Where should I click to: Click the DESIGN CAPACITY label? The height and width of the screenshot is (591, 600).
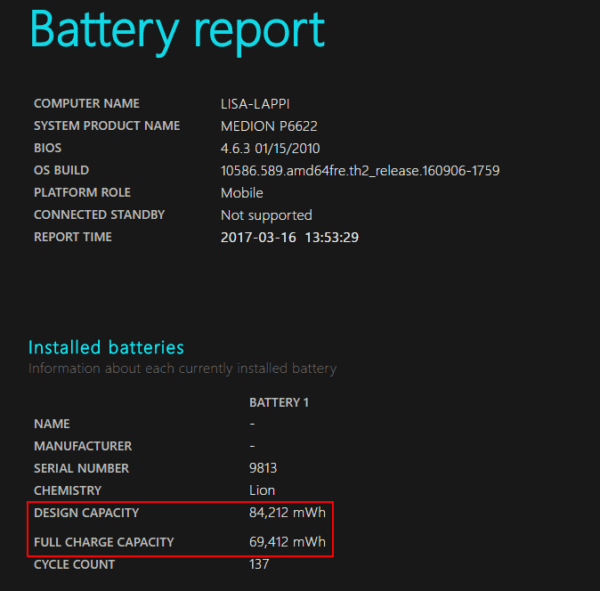point(86,513)
